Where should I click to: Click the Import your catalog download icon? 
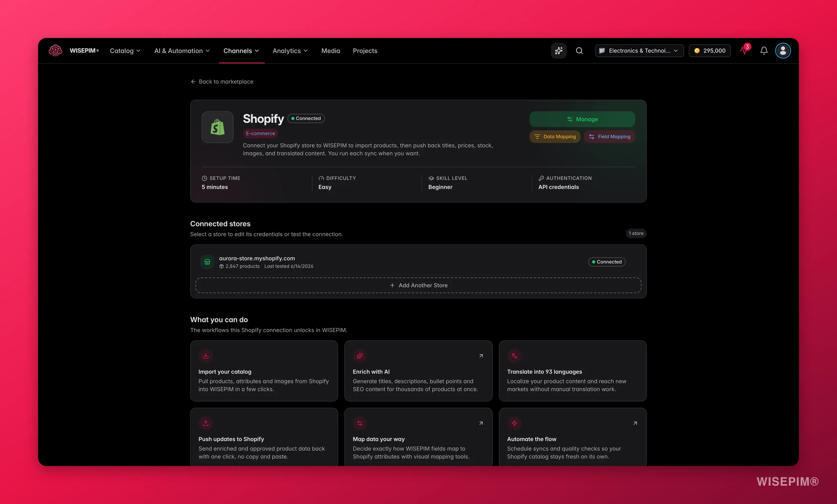(x=206, y=356)
